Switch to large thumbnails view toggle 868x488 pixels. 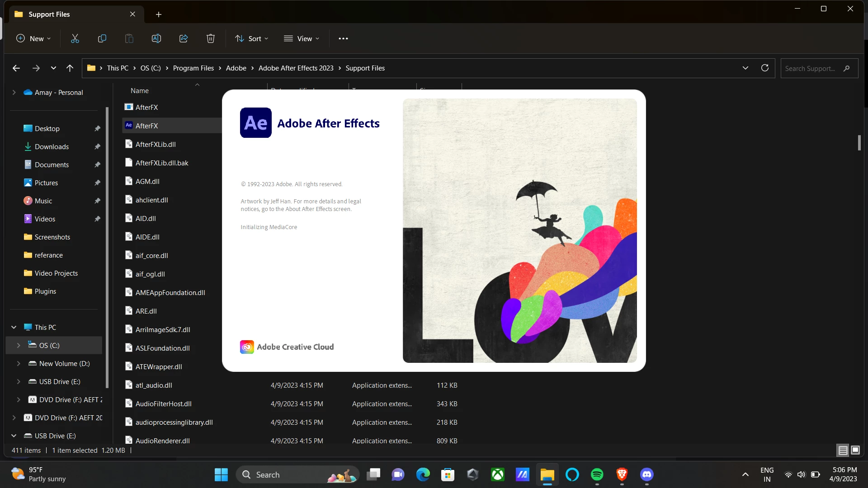855,450
